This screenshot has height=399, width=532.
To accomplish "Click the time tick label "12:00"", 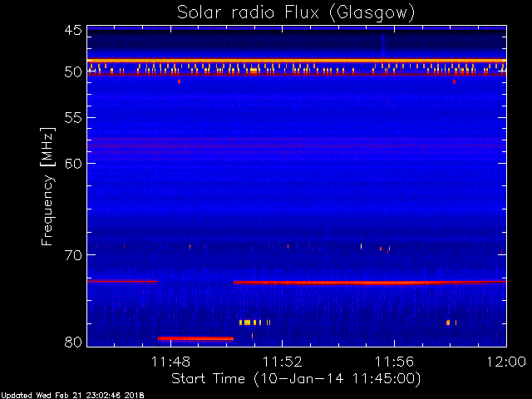I will [506, 362].
